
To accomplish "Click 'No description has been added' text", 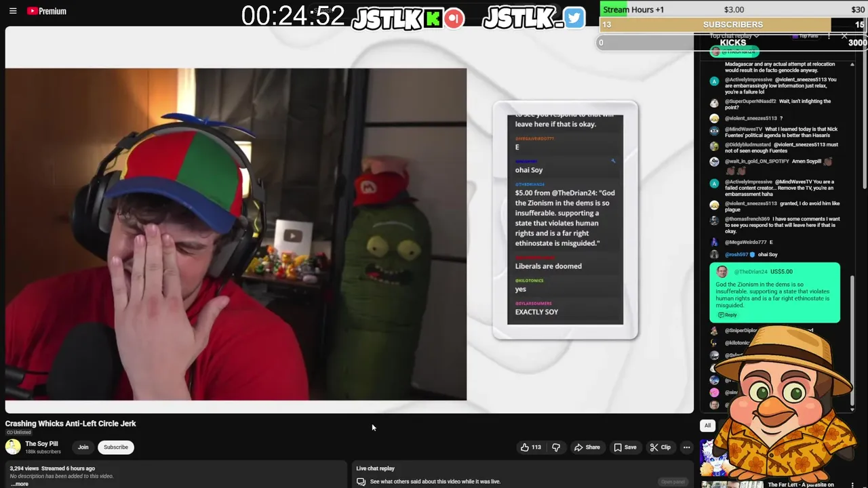I will (x=62, y=476).
